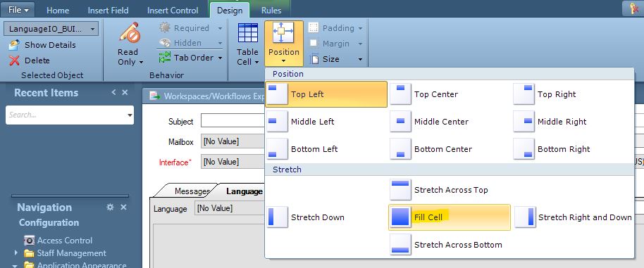Select the Fill Cell stretch option
Screen dimensions: 644x268
point(450,217)
